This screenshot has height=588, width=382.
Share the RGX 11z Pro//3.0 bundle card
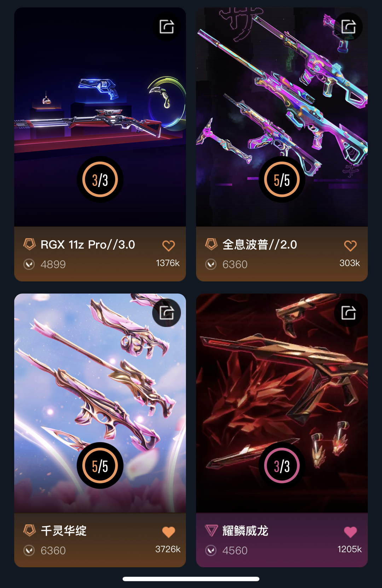(167, 27)
